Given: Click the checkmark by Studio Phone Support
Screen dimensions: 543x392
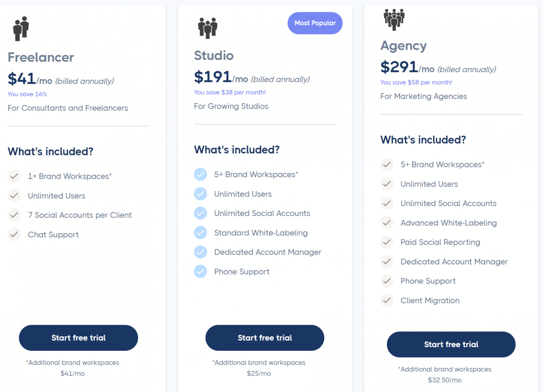Looking at the screenshot, I should pos(200,272).
